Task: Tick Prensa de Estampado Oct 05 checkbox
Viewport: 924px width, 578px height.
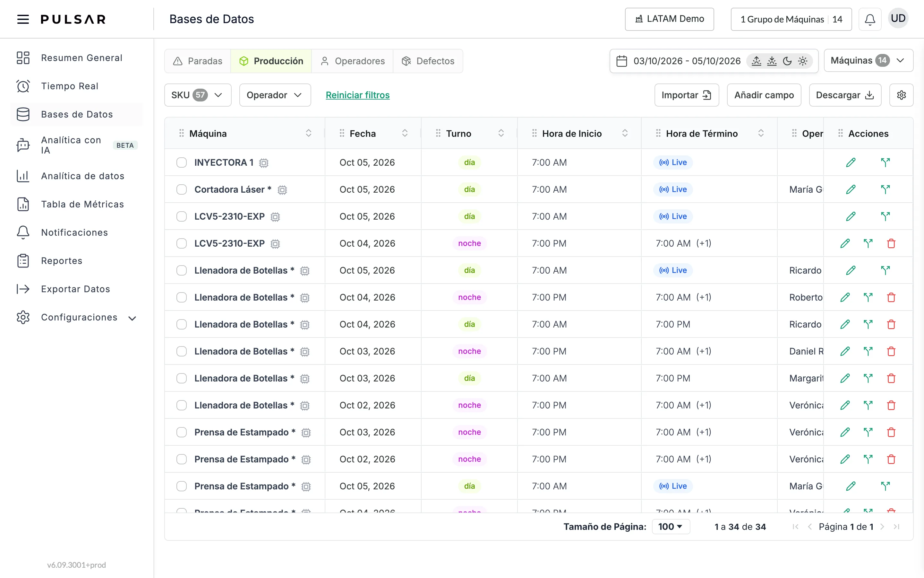Action: click(181, 486)
